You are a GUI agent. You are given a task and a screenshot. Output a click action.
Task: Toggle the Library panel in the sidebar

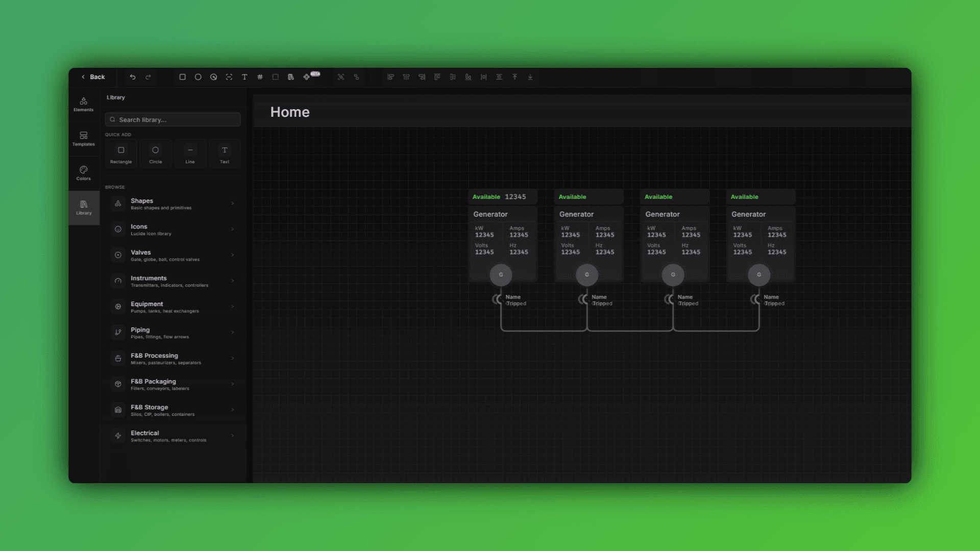pos(83,208)
